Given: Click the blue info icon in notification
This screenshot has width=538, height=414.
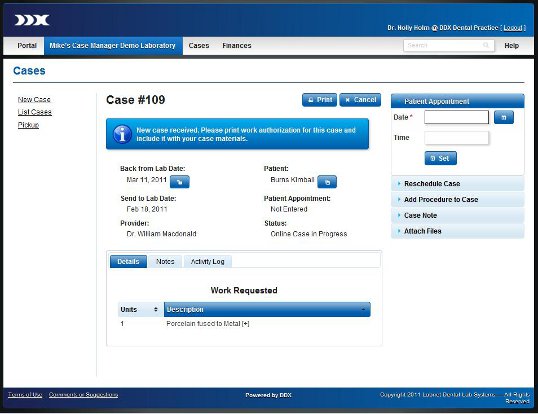Looking at the screenshot, I should click(122, 134).
